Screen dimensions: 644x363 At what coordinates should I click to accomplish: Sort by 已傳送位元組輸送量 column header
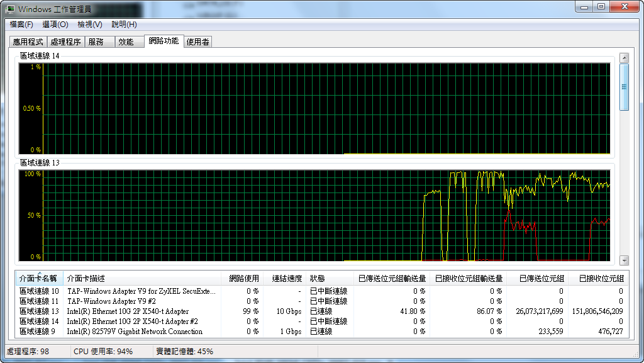(392, 279)
